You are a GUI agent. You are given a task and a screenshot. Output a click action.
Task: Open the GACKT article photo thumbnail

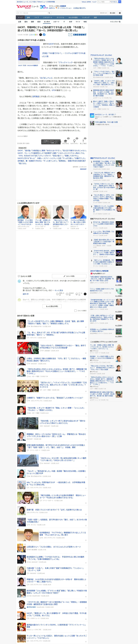pos(29,53)
